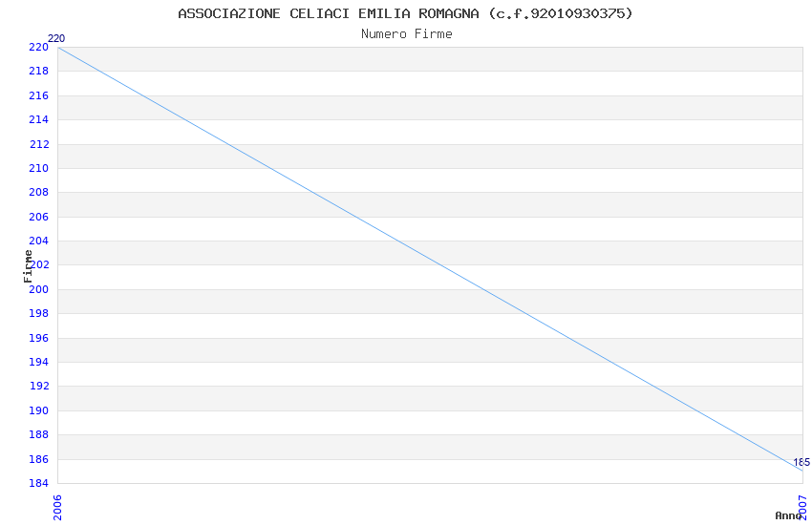The width and height of the screenshot is (812, 525).
Task: Click the blue trend line in the chart
Action: pos(430,259)
